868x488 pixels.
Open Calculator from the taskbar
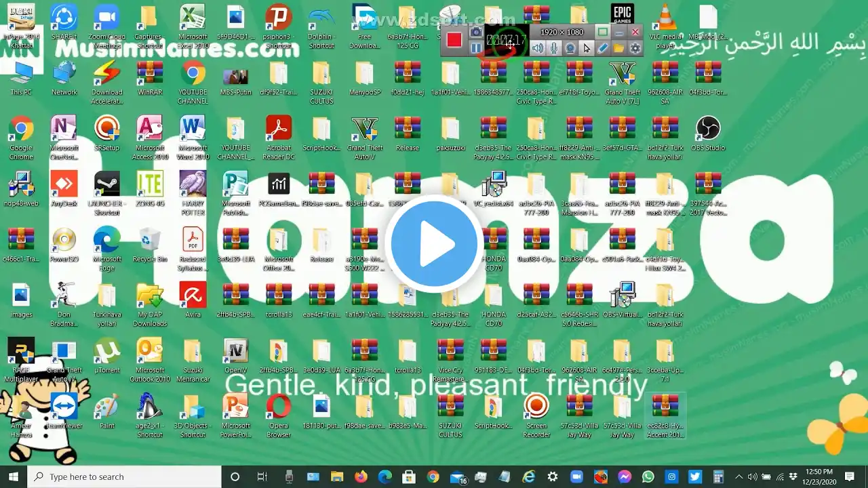[719, 476]
